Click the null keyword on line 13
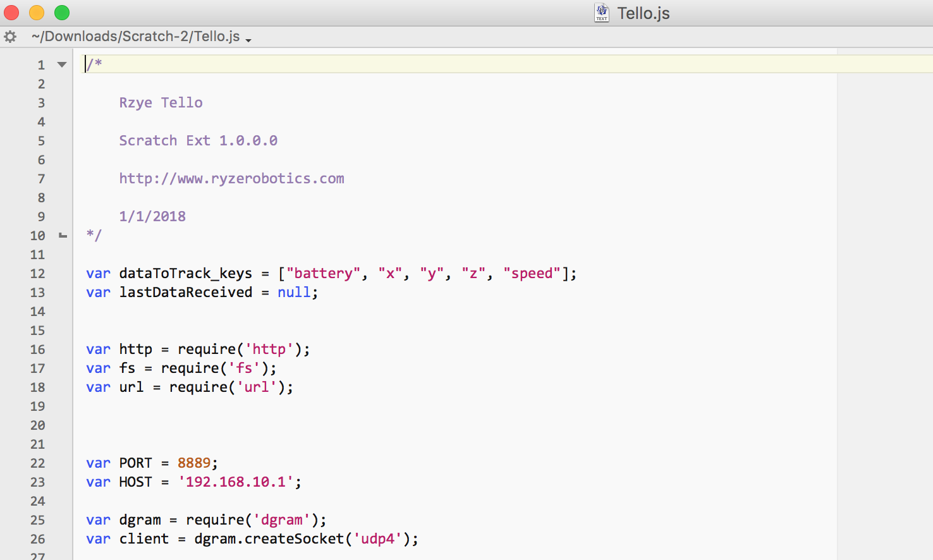The width and height of the screenshot is (933, 560). tap(294, 292)
